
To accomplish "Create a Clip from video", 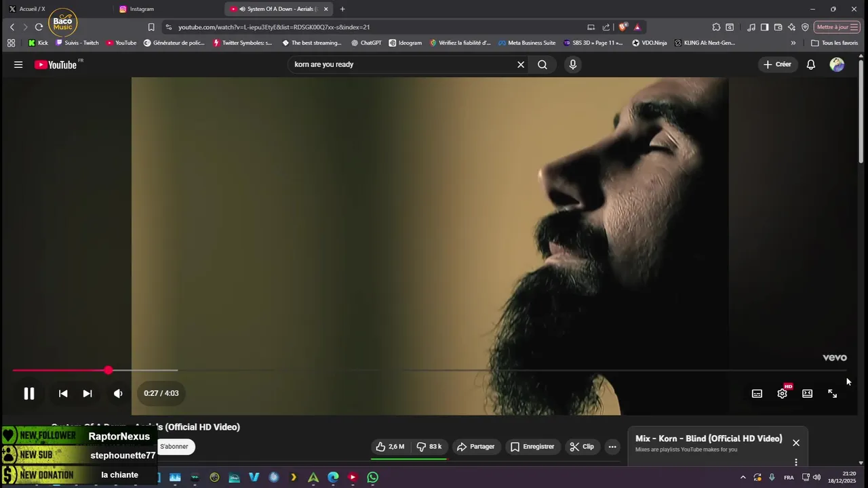I will point(582,447).
